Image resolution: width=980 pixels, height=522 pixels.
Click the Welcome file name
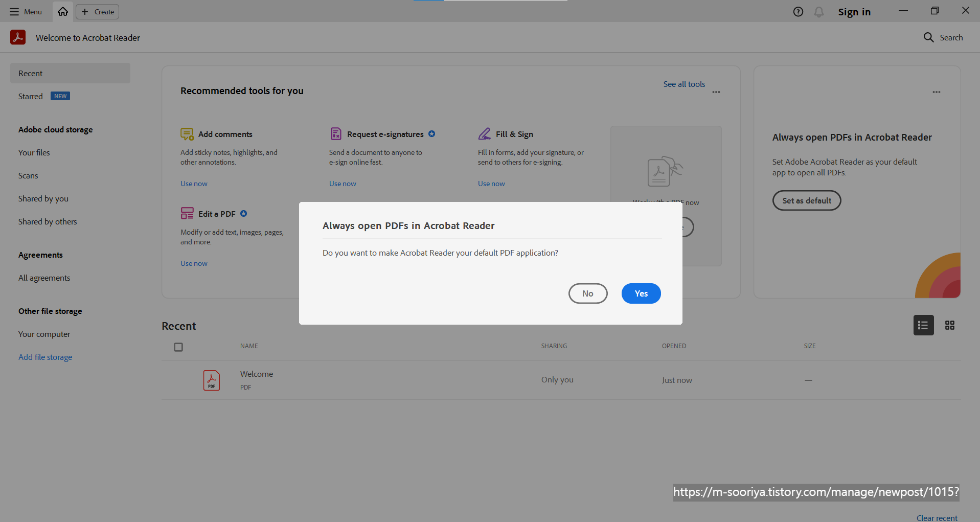pos(257,374)
